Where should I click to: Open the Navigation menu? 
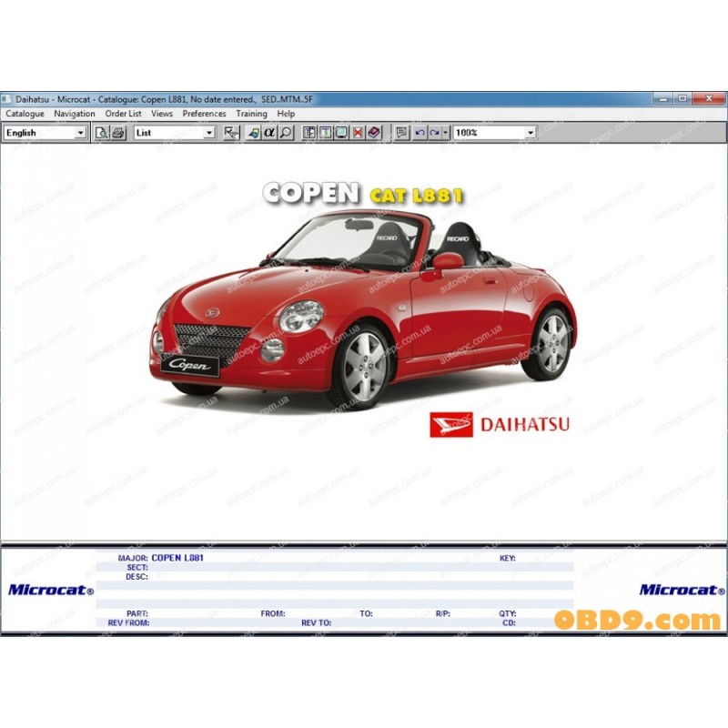(75, 114)
